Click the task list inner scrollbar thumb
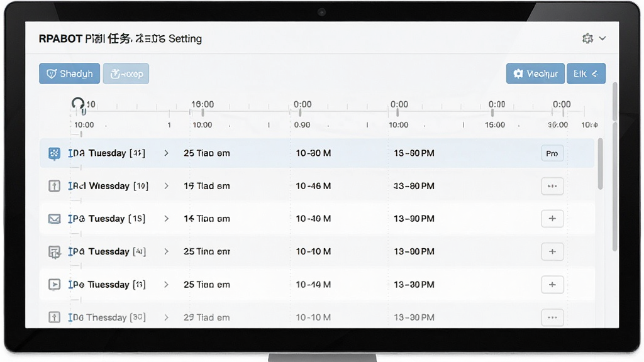Screen dimensions: 644x362 click(600, 163)
